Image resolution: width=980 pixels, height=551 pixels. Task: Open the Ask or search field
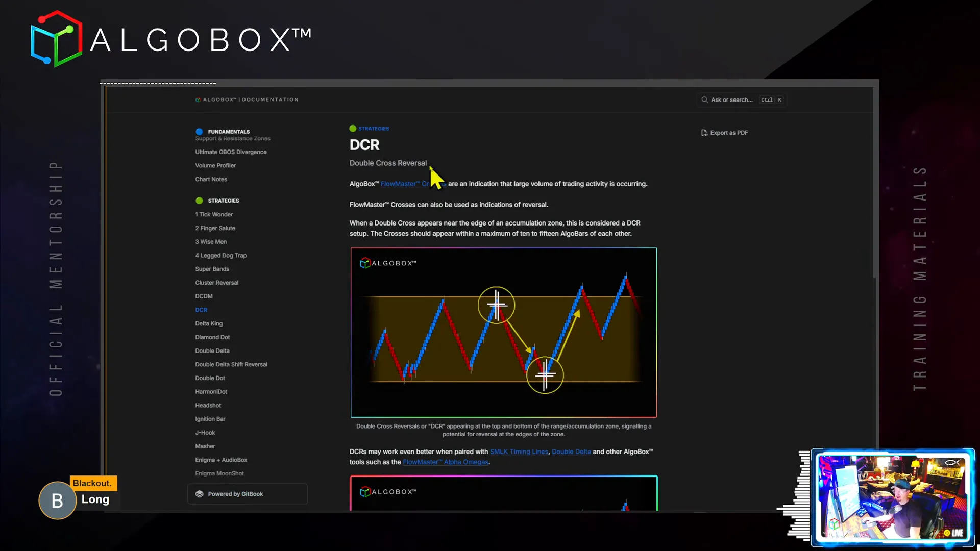[x=742, y=100]
